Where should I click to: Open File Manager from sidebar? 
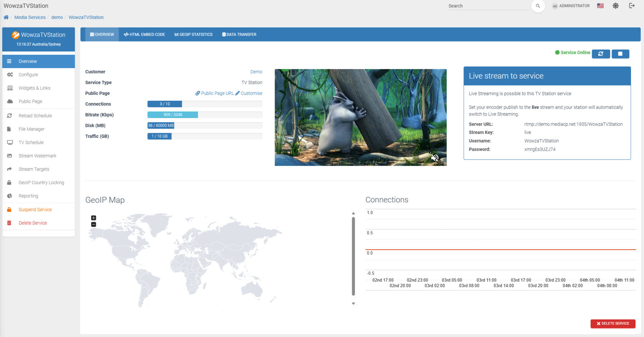(x=39, y=129)
